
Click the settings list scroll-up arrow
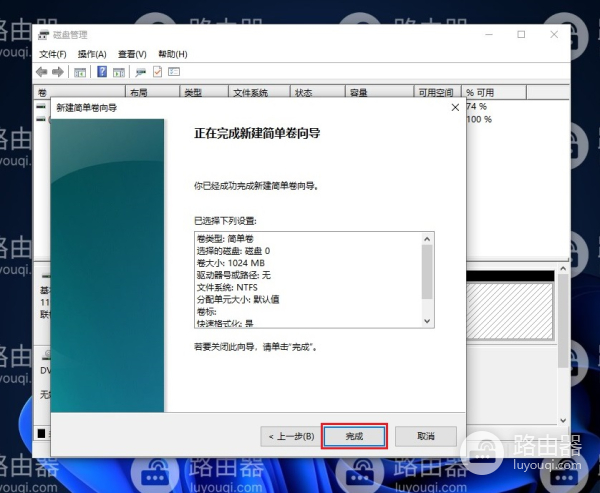tap(427, 239)
